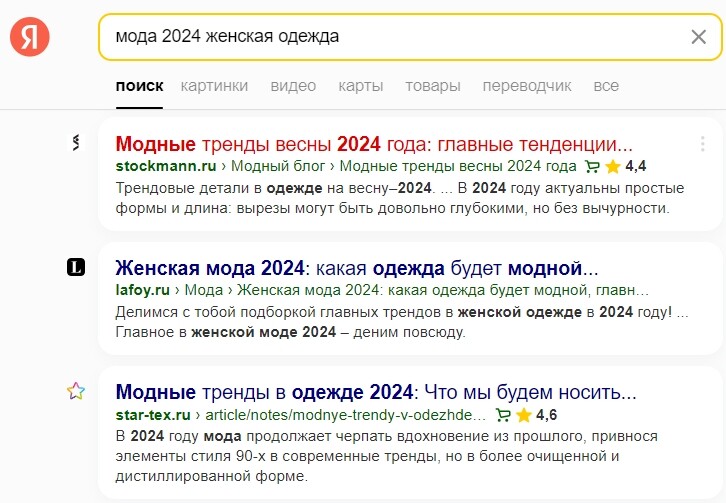This screenshot has height=503, width=726.
Task: Open the Женская мода 2024 result title
Action: 357,268
